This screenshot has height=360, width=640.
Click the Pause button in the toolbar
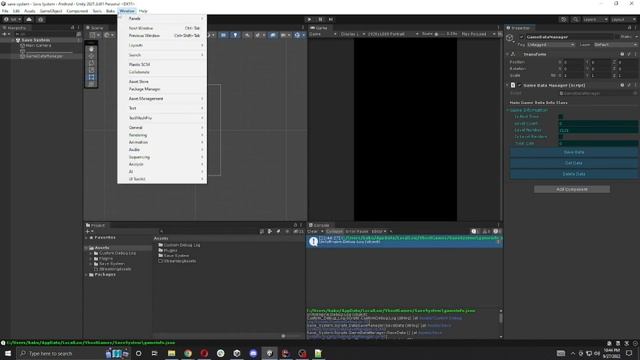pyautogui.click(x=320, y=19)
